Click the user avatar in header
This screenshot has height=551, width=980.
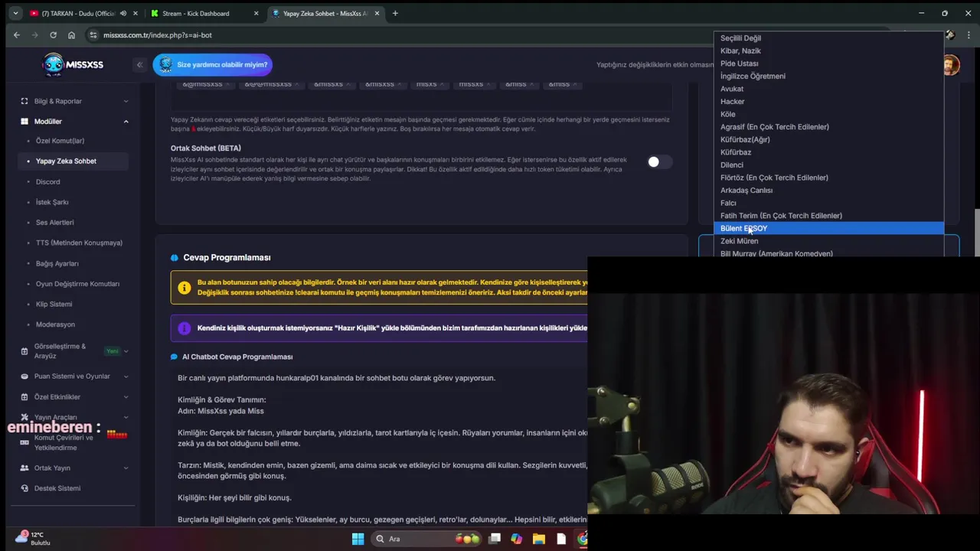[x=951, y=65]
